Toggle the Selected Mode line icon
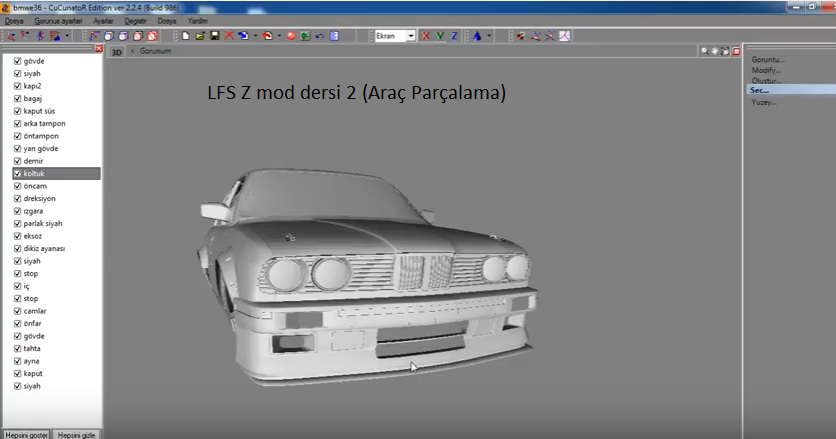This screenshot has height=439, width=836. [94, 36]
